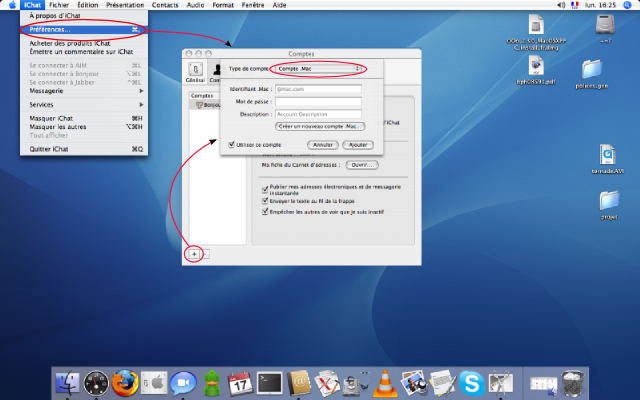
Task: Open the Présentation menu
Action: point(125,5)
